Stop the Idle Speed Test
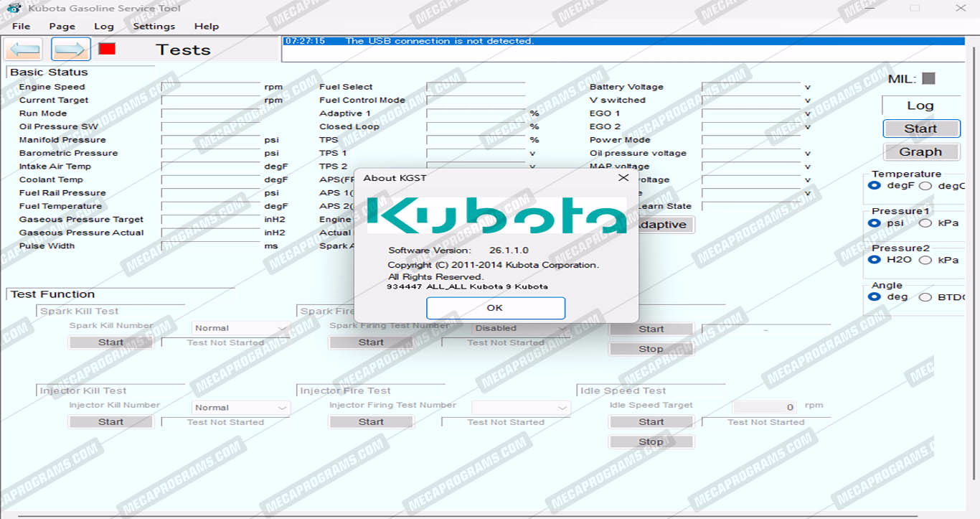980x519 pixels. (x=651, y=442)
